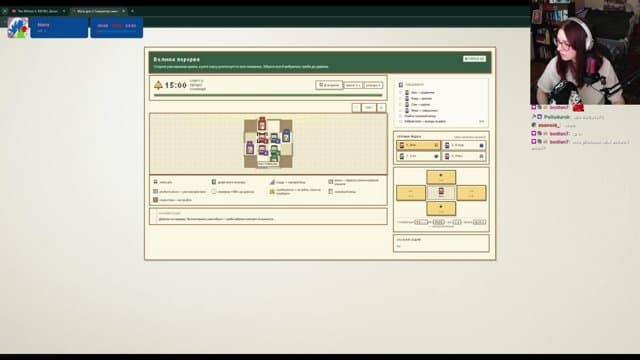
Task: Select the blue character on board right edge
Action: [286, 136]
